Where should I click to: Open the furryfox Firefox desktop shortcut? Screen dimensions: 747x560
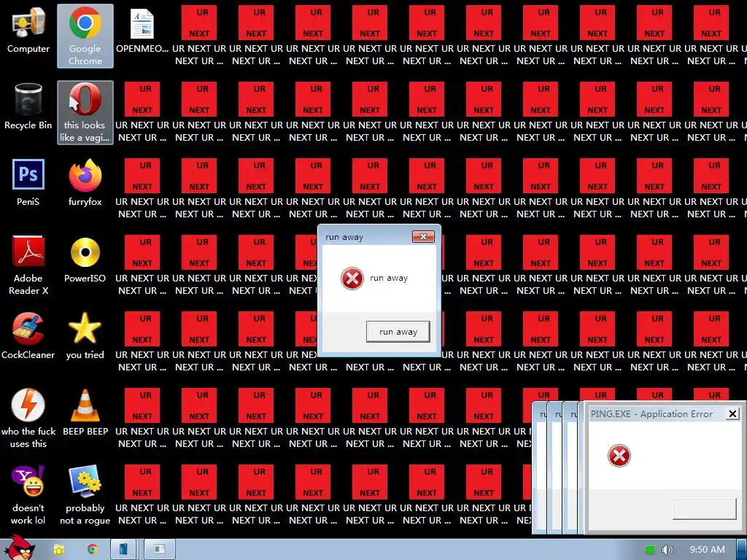pyautogui.click(x=85, y=183)
